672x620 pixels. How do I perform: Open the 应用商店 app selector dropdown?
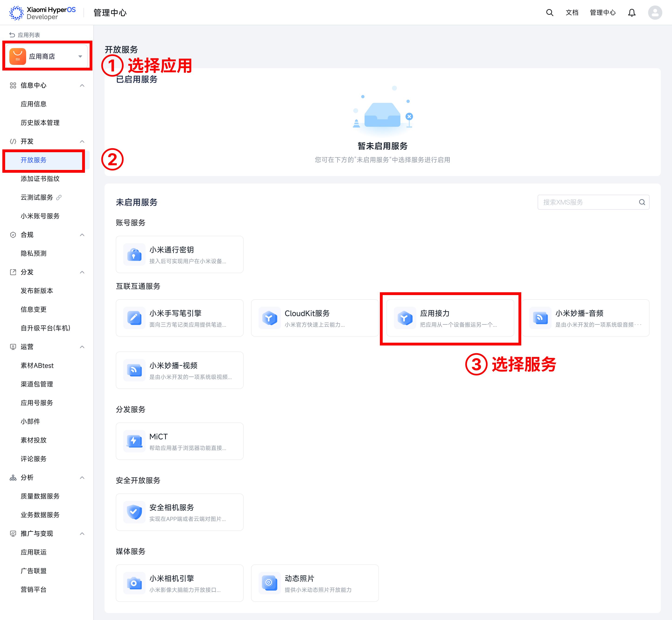pos(47,56)
